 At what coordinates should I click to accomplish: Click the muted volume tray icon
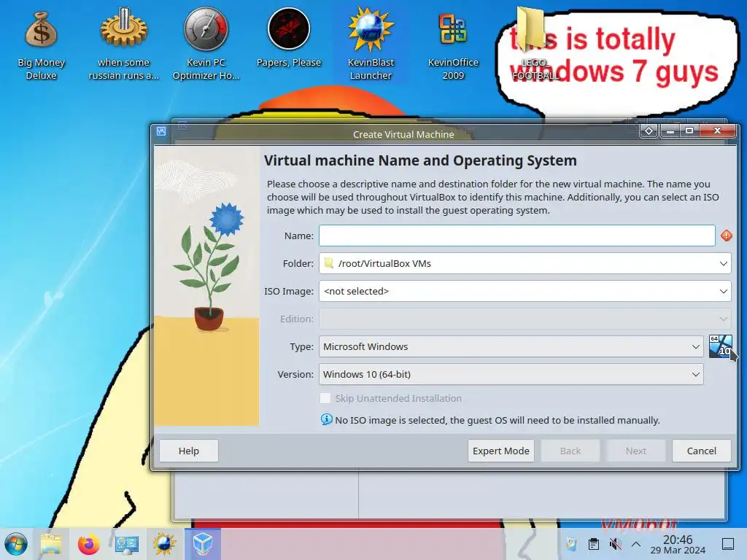[x=615, y=544]
